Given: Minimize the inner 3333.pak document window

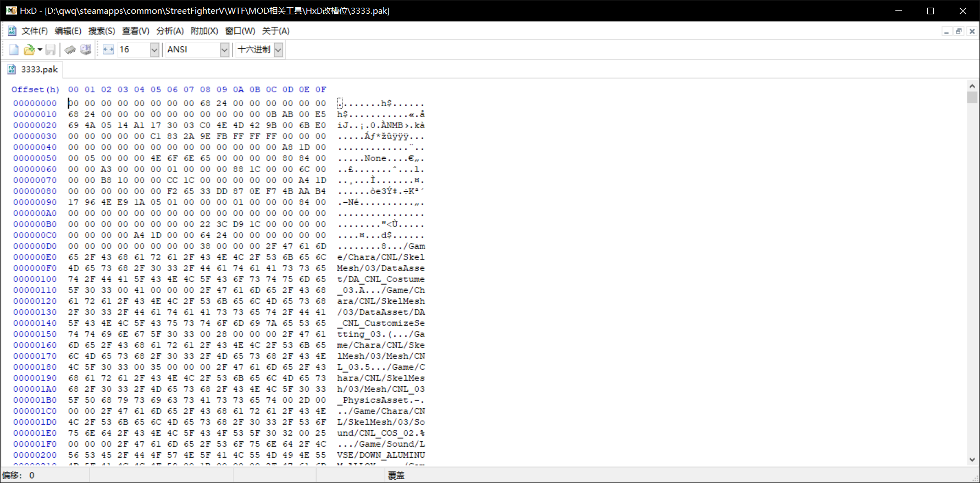Looking at the screenshot, I should pos(946,31).
